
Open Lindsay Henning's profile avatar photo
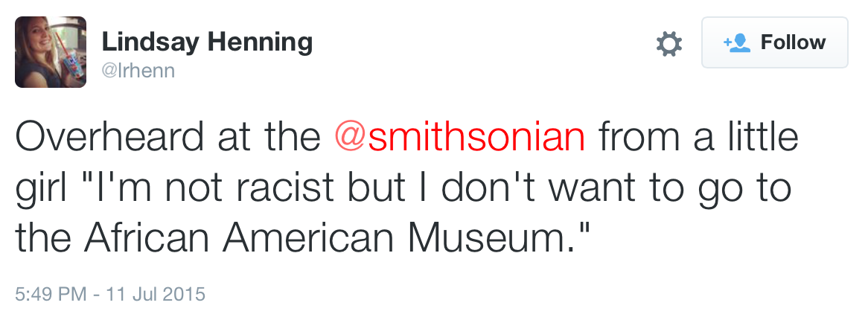(51, 52)
